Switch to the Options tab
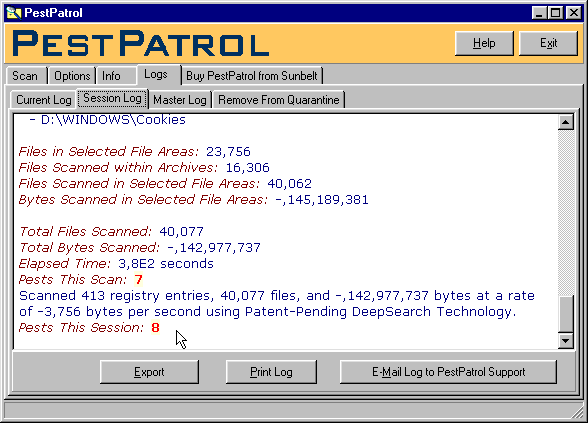588x423 pixels. 72,76
